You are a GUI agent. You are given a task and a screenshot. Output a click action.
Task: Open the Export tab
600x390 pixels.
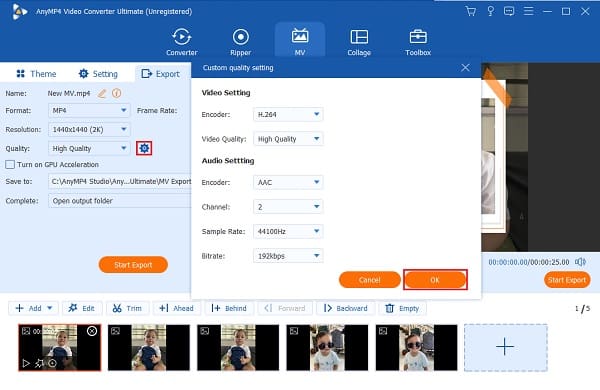[161, 73]
